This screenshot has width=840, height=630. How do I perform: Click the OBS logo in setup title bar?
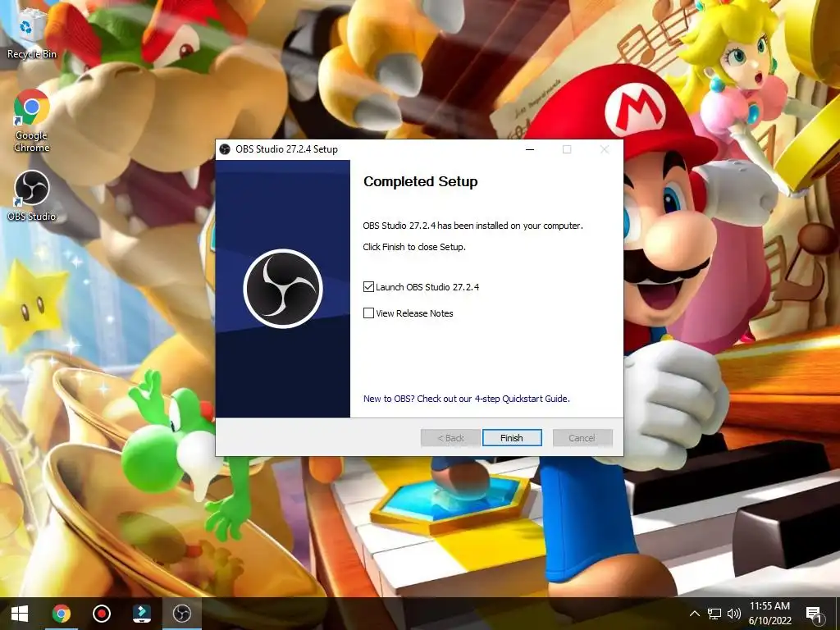[x=225, y=149]
